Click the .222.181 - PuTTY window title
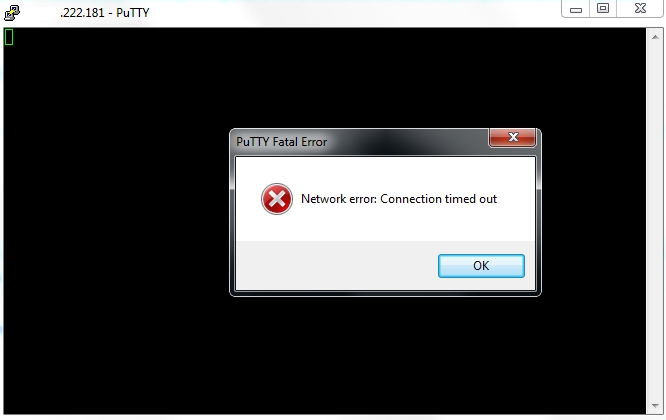The height and width of the screenshot is (420, 666). (x=104, y=13)
